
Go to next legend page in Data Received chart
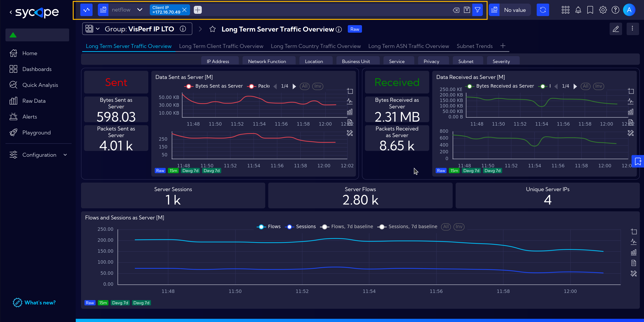[575, 86]
